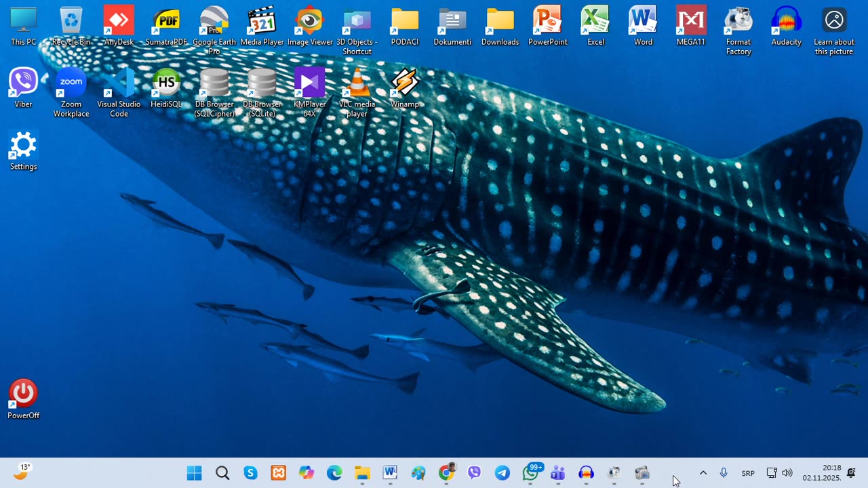Open the SRP language input switcher
The height and width of the screenshot is (488, 868).
click(748, 473)
